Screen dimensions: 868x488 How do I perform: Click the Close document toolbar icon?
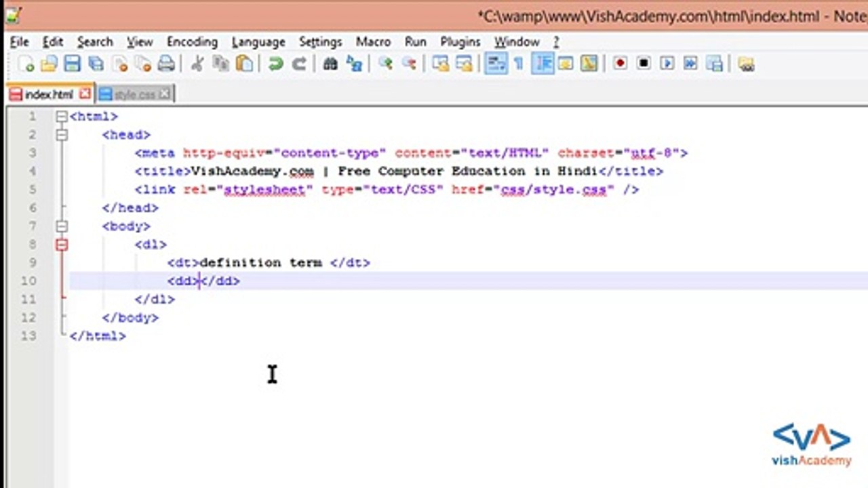(119, 64)
